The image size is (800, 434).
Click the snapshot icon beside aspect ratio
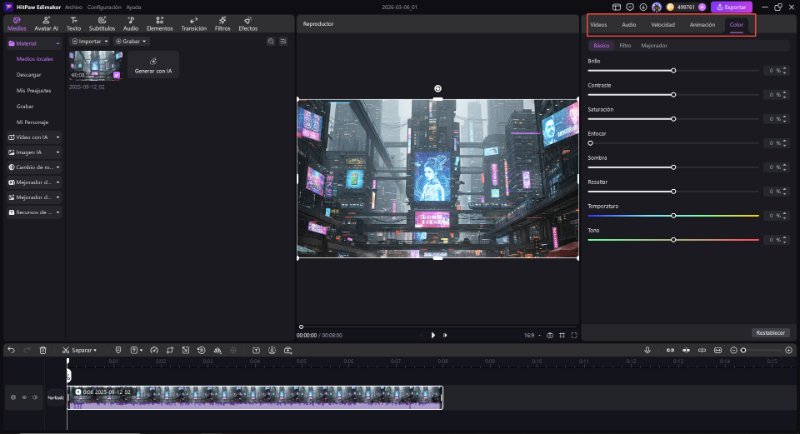click(549, 335)
